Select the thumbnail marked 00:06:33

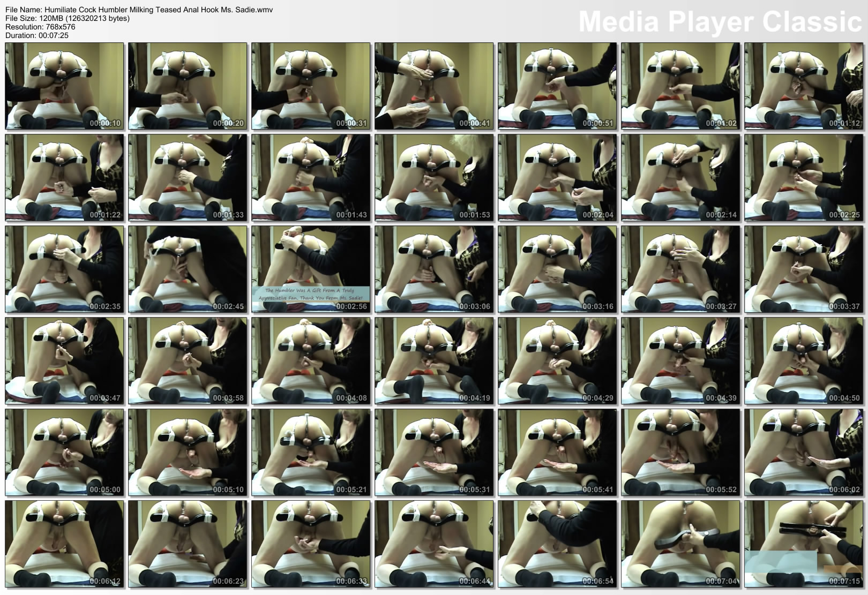coord(311,544)
